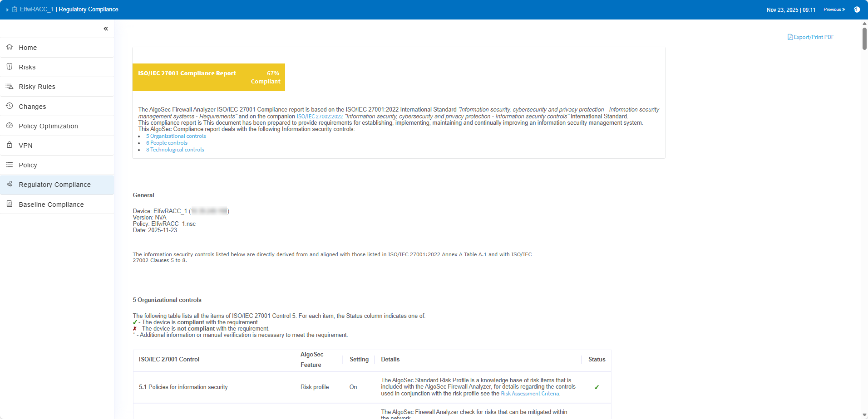This screenshot has width=868, height=419.
Task: Click the Home house icon in sidebar
Action: point(10,47)
